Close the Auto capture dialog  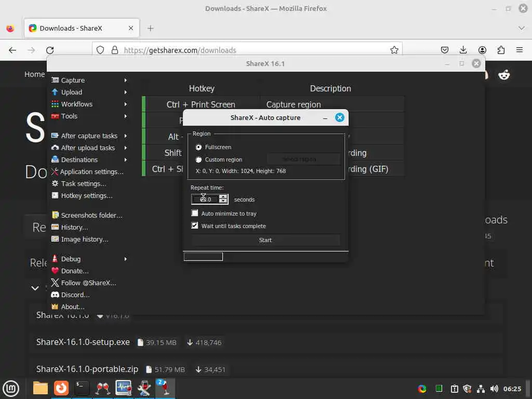(x=340, y=117)
